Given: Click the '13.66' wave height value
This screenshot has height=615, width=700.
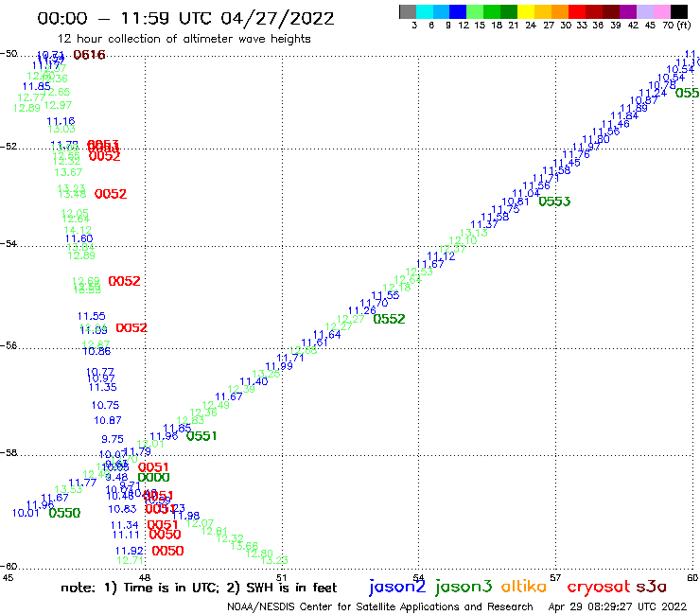Looking at the screenshot, I should pyautogui.click(x=244, y=545).
